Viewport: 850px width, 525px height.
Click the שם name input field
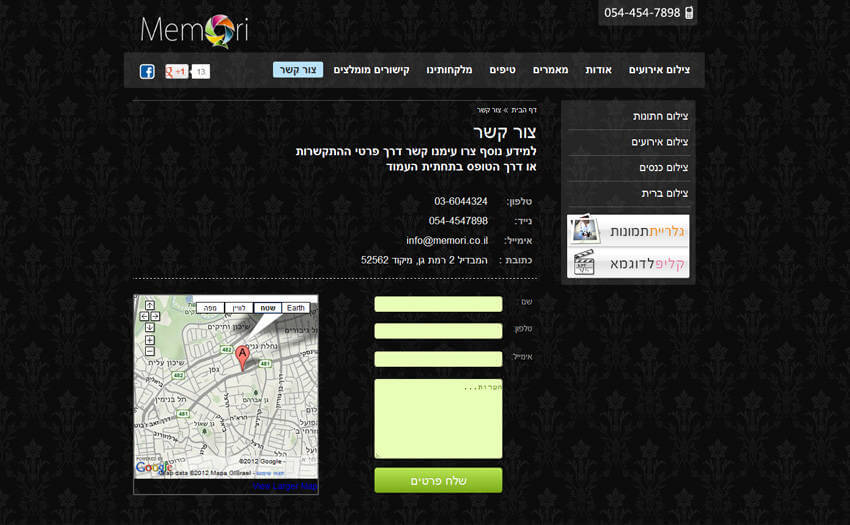pos(438,304)
